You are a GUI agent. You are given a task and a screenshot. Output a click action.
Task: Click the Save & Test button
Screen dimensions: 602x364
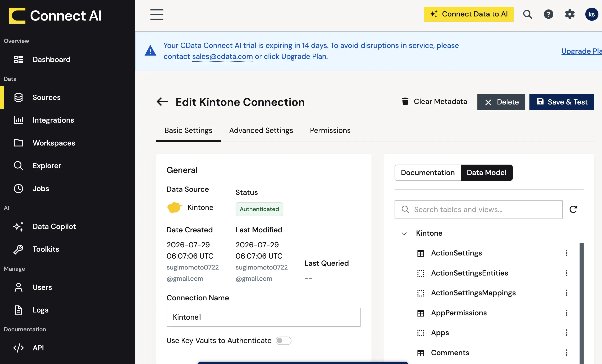[x=561, y=102]
